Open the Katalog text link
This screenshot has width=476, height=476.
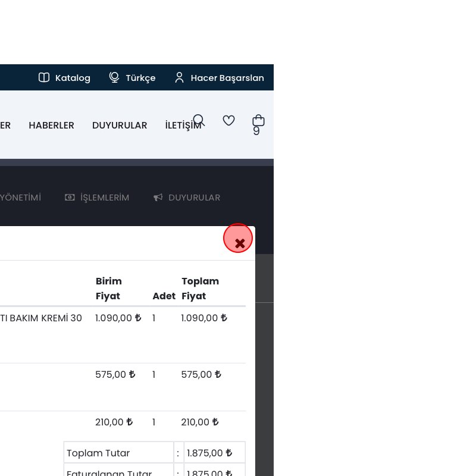pyautogui.click(x=73, y=78)
